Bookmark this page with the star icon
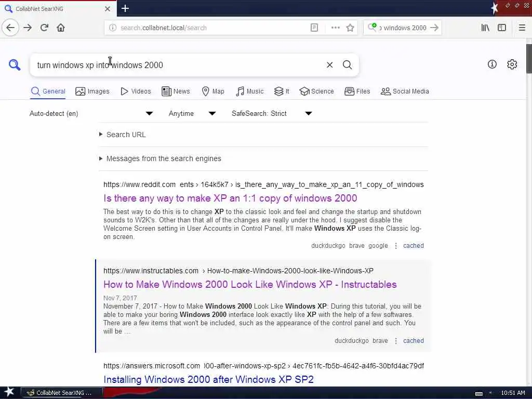 [350, 28]
